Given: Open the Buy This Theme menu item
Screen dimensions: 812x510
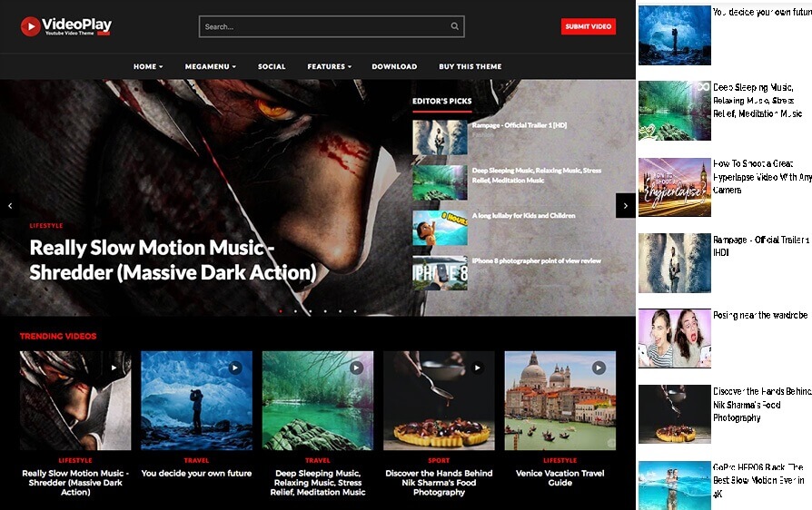Looking at the screenshot, I should coord(470,66).
